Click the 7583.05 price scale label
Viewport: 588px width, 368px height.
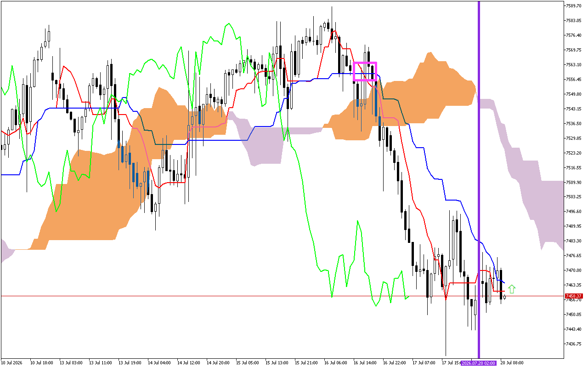[574, 21]
